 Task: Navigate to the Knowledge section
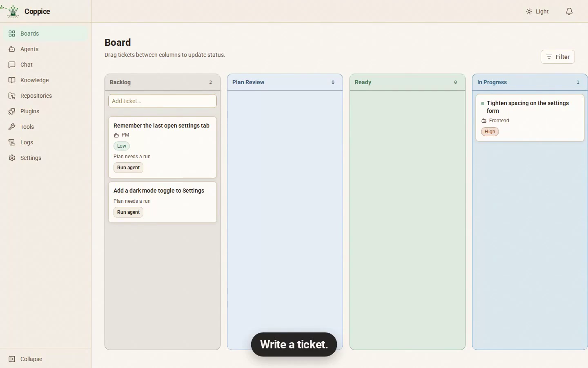point(46,80)
